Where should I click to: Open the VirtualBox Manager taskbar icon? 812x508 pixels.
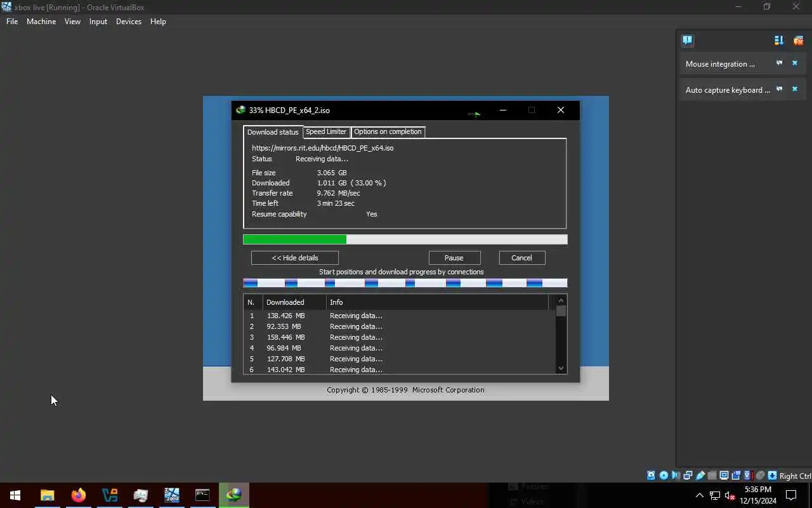[x=110, y=495]
